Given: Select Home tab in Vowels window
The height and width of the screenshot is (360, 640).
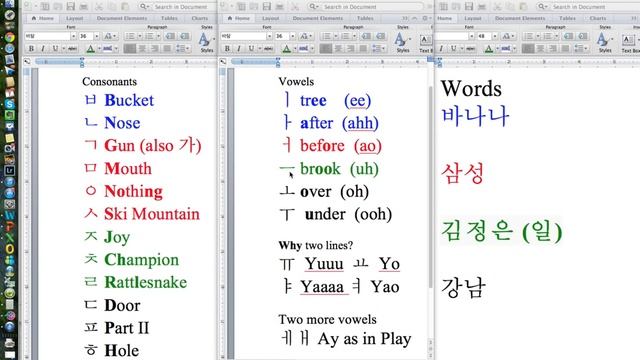Looking at the screenshot, I should [238, 18].
